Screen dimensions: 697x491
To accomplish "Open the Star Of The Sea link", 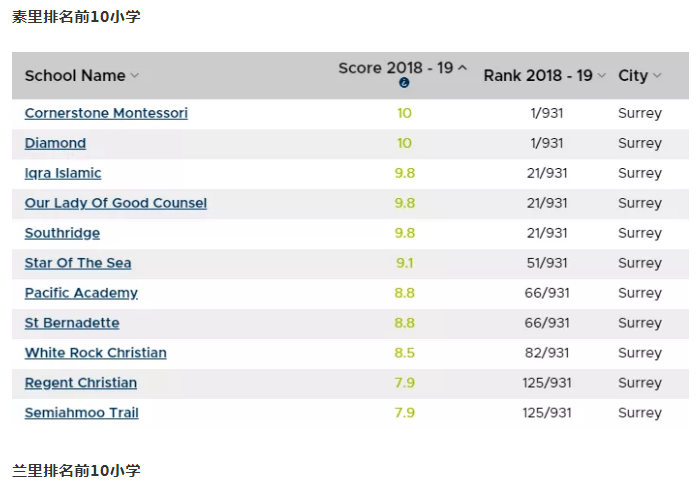I will (x=78, y=263).
